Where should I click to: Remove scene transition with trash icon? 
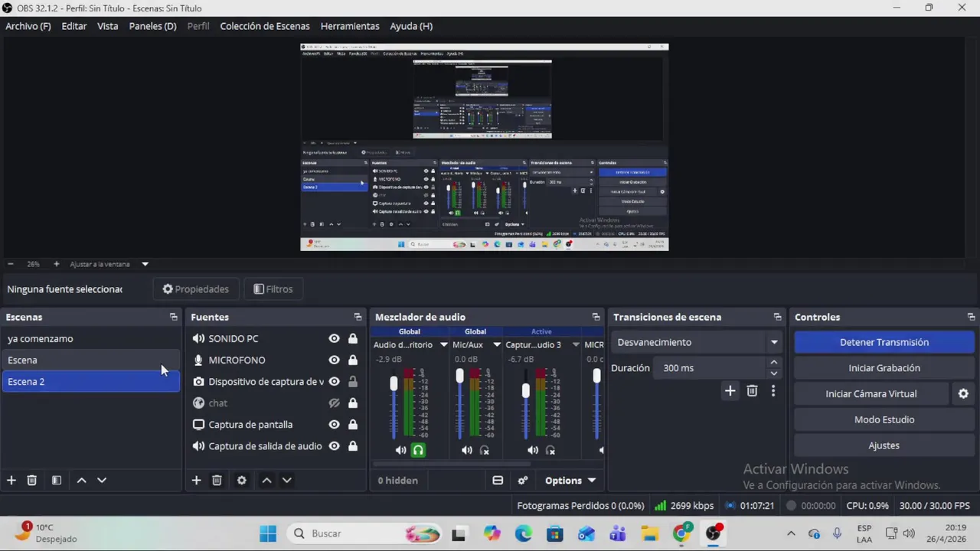coord(752,391)
